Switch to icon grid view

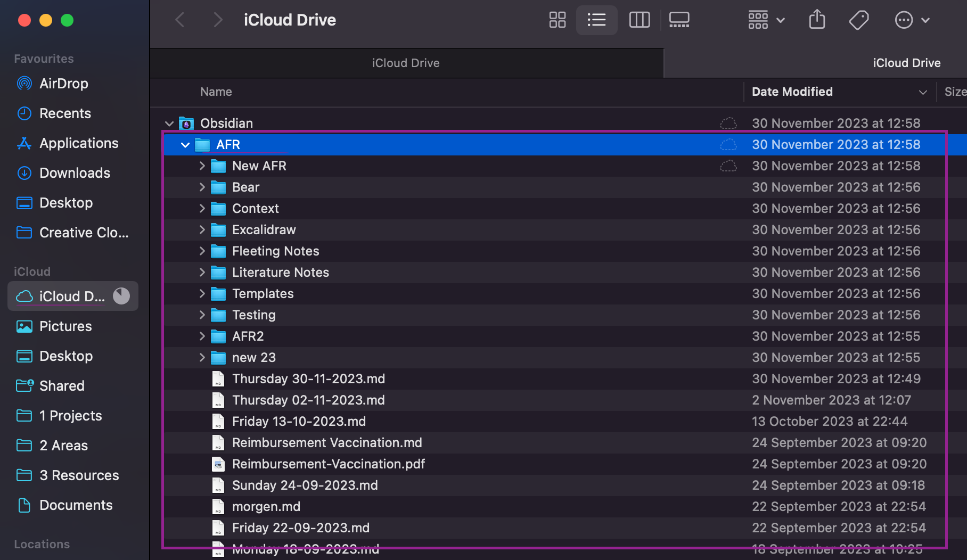557,20
